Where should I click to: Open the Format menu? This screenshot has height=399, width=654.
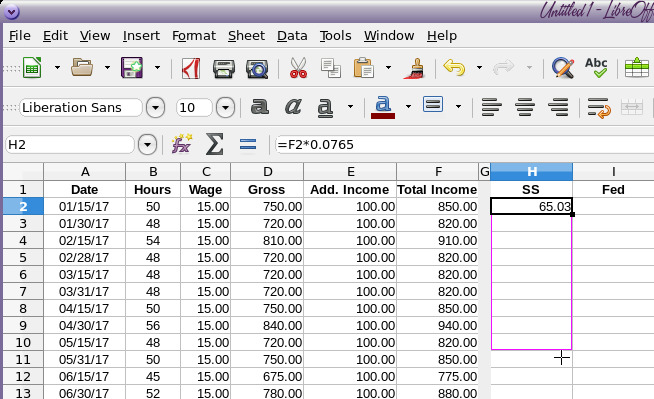point(194,36)
